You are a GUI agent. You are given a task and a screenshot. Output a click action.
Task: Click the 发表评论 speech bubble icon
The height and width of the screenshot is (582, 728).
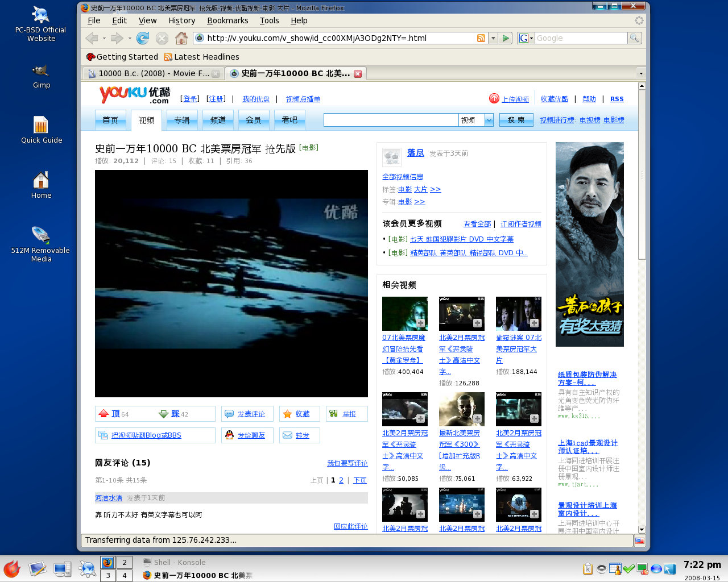pyautogui.click(x=229, y=414)
